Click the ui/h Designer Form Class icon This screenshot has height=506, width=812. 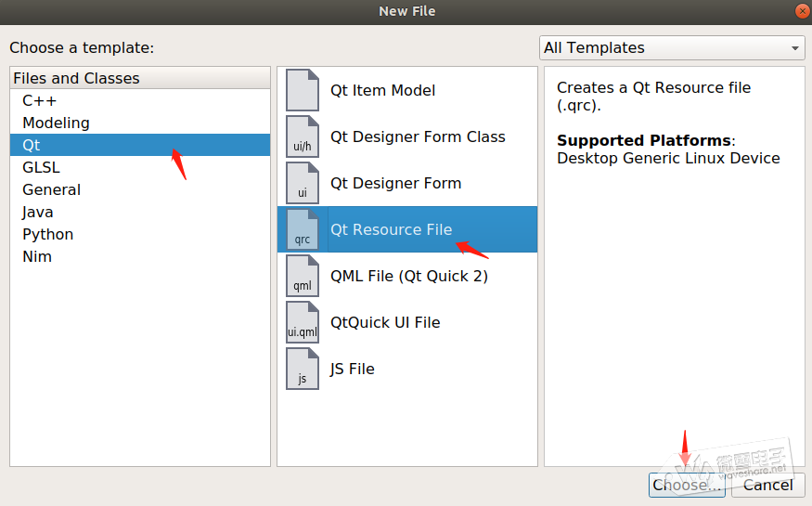303,136
